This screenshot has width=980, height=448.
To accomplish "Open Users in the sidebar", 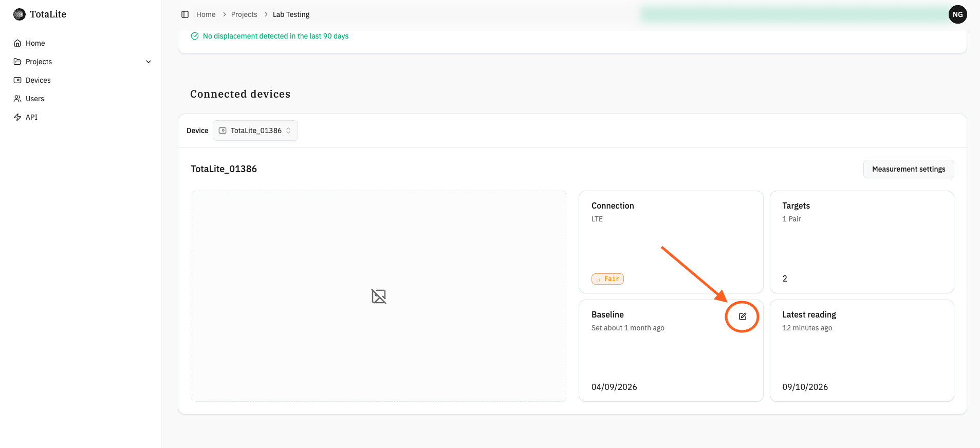I will click(35, 99).
